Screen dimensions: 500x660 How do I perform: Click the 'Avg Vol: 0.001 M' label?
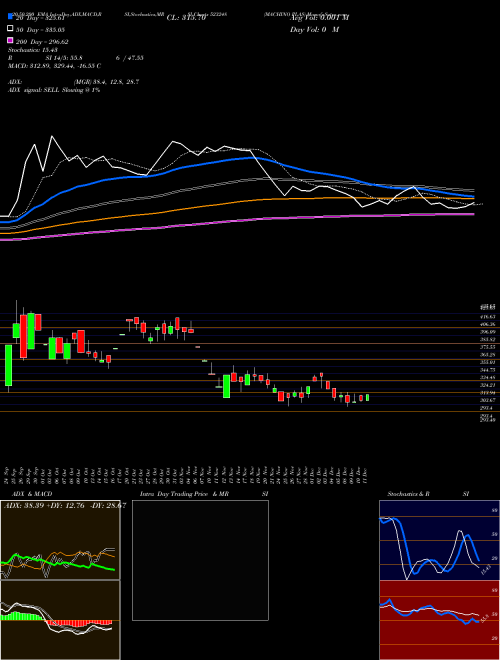click(319, 18)
